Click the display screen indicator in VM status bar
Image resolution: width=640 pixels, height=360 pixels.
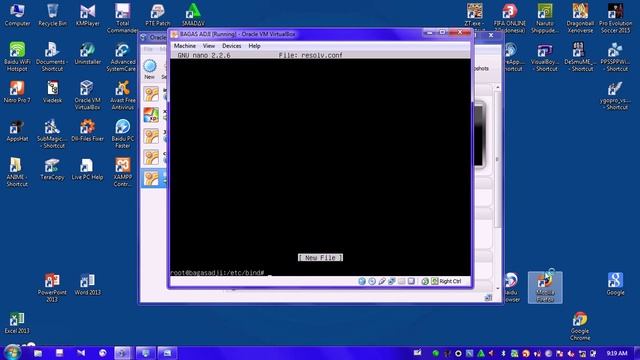[x=411, y=281]
